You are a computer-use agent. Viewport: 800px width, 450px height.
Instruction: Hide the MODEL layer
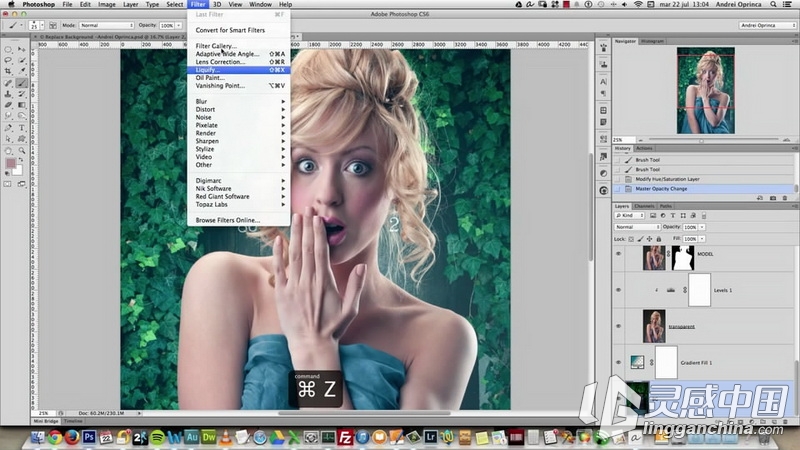pos(618,254)
